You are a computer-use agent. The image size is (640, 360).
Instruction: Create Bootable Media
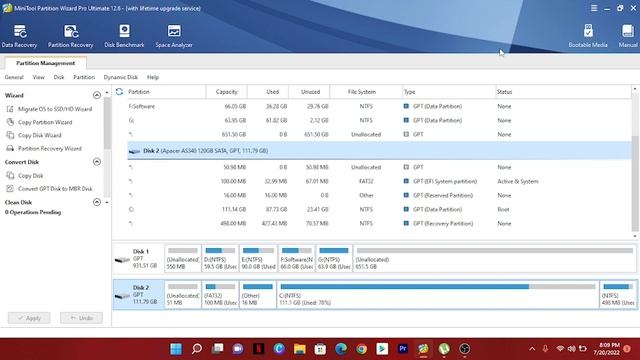click(588, 36)
